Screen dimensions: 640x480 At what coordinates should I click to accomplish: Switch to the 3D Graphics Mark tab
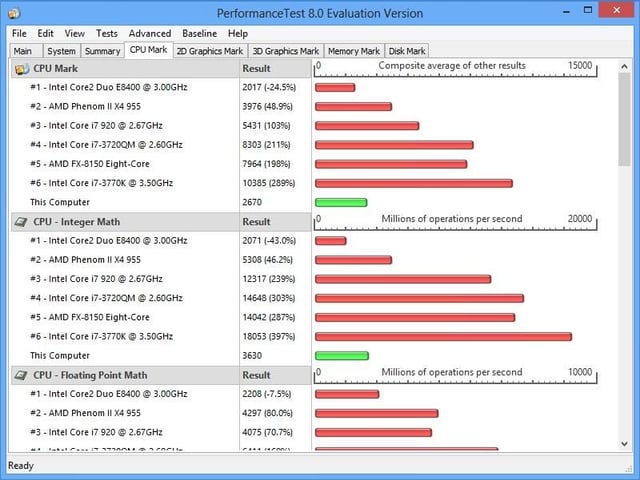point(285,51)
